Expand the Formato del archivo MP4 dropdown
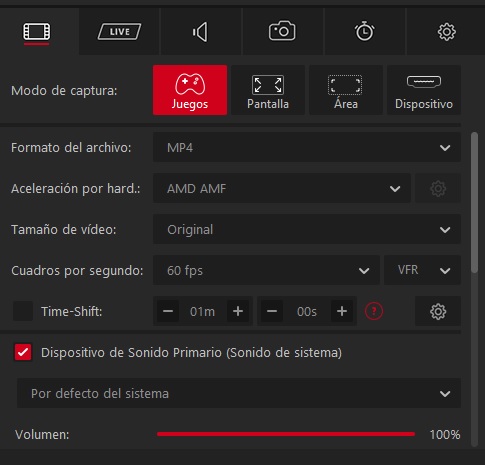Viewport: 485px width, 465px height. 307,148
